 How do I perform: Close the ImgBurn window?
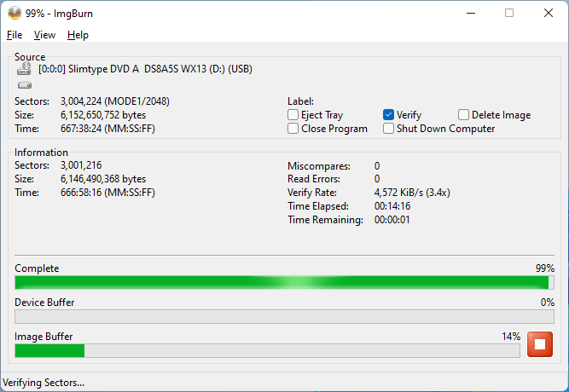[x=549, y=13]
